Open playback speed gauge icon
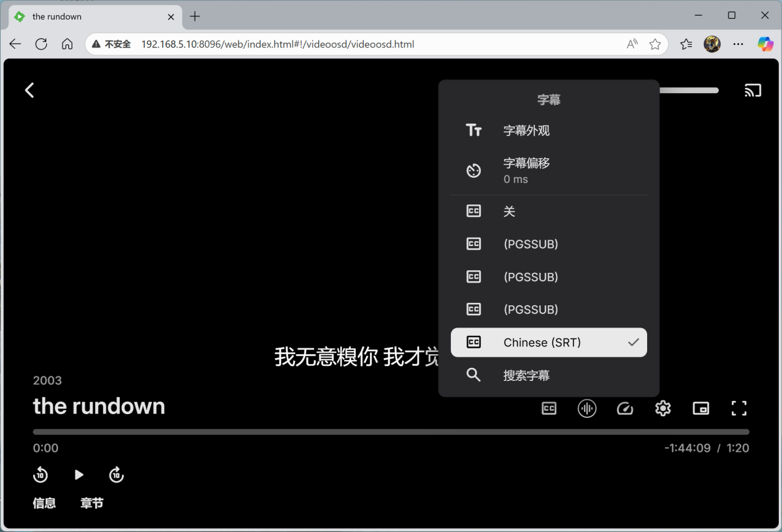Screen dimensions: 782x532 (x=625, y=408)
